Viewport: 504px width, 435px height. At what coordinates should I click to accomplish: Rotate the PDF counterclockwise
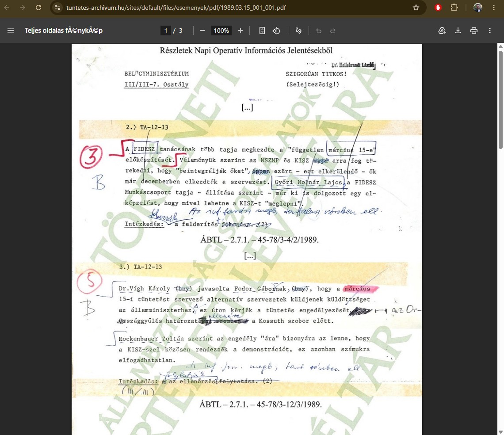[x=276, y=31]
